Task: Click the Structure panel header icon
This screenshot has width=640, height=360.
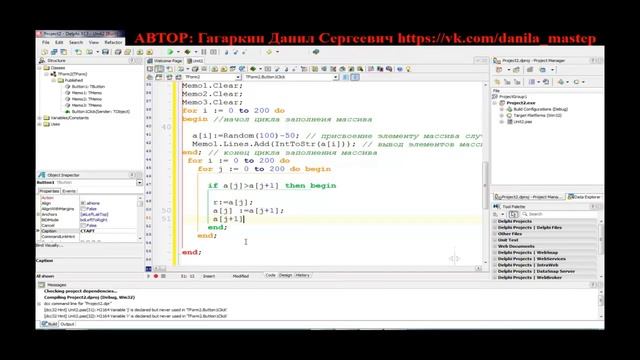Action: (42, 60)
